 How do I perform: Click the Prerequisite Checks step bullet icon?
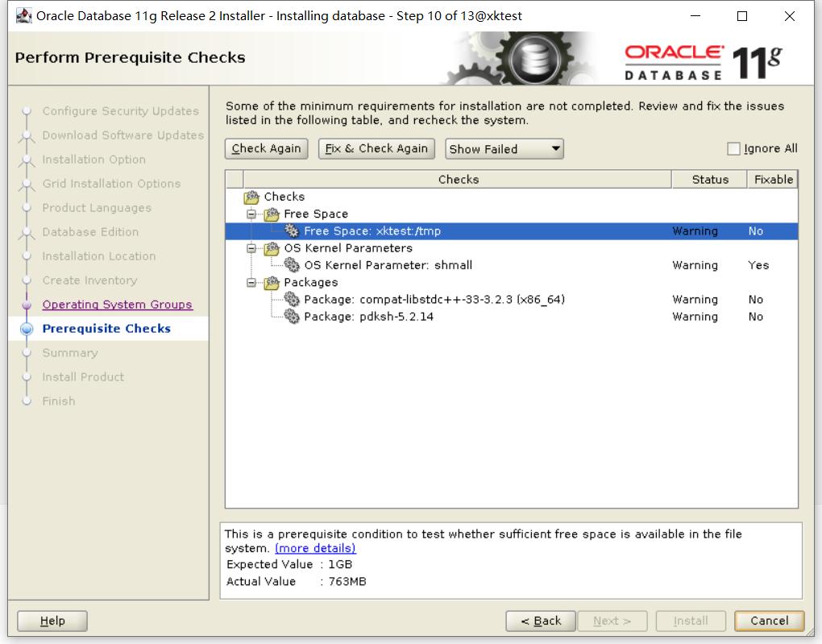27,329
